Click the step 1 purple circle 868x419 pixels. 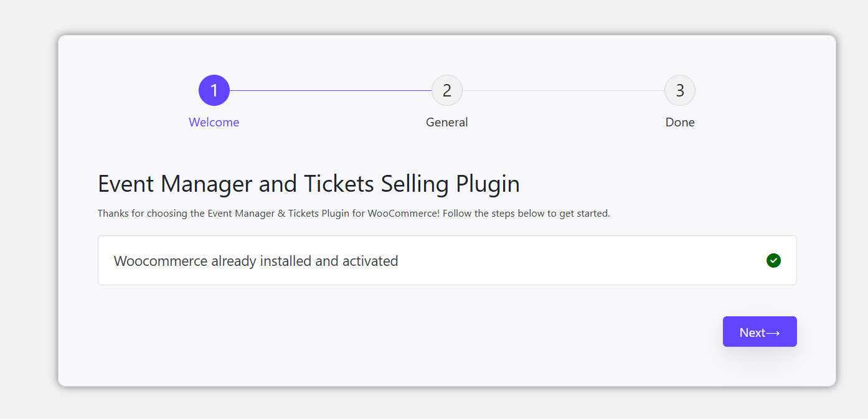214,90
